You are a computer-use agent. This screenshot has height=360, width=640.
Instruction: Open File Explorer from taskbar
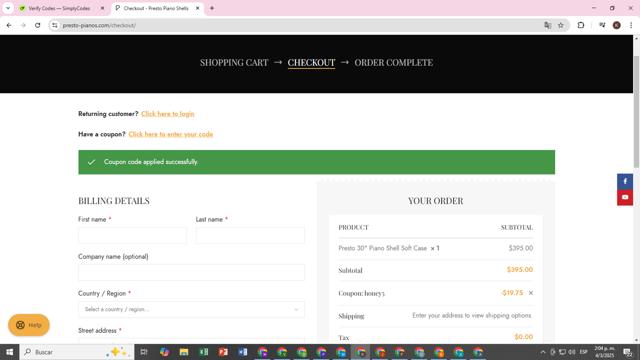(184, 352)
